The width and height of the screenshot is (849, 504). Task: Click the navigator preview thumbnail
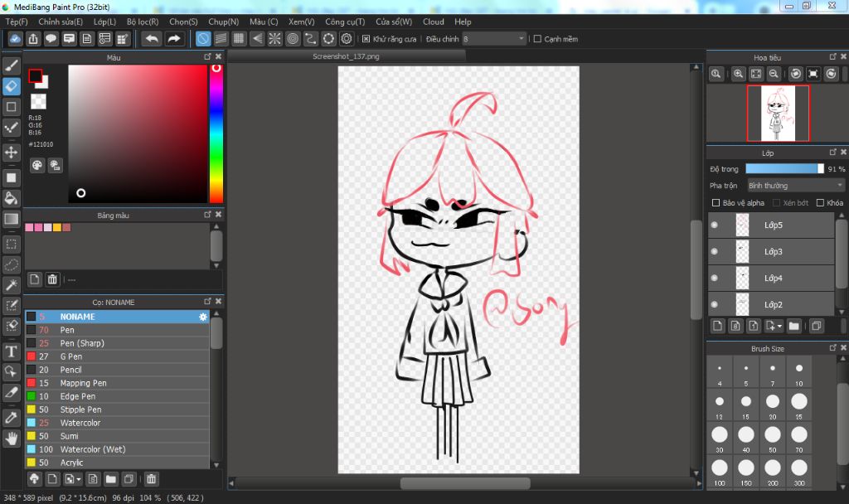coord(778,113)
